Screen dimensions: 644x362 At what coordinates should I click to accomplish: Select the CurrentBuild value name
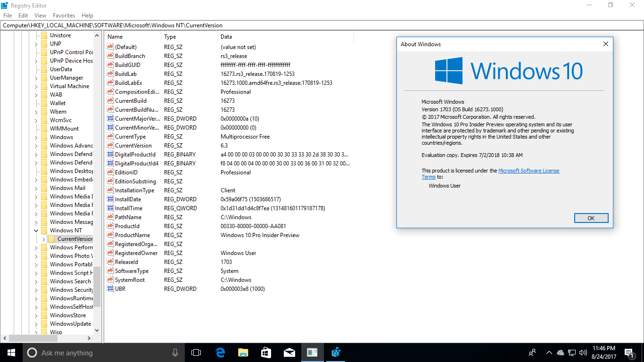coord(131,100)
